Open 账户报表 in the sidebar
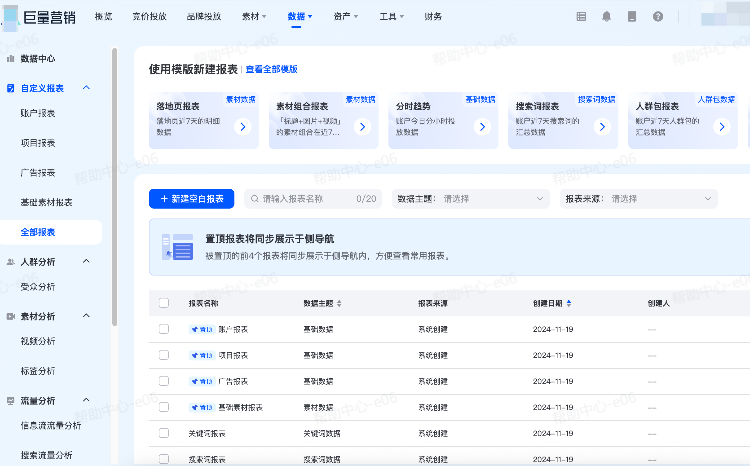The image size is (750, 466). 38,113
